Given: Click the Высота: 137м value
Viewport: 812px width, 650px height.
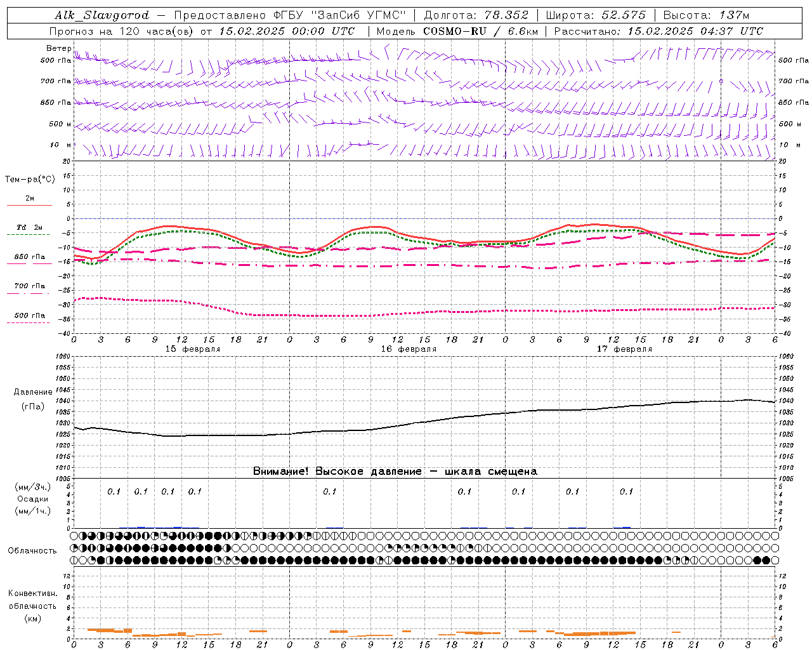Looking at the screenshot, I should coord(706,15).
